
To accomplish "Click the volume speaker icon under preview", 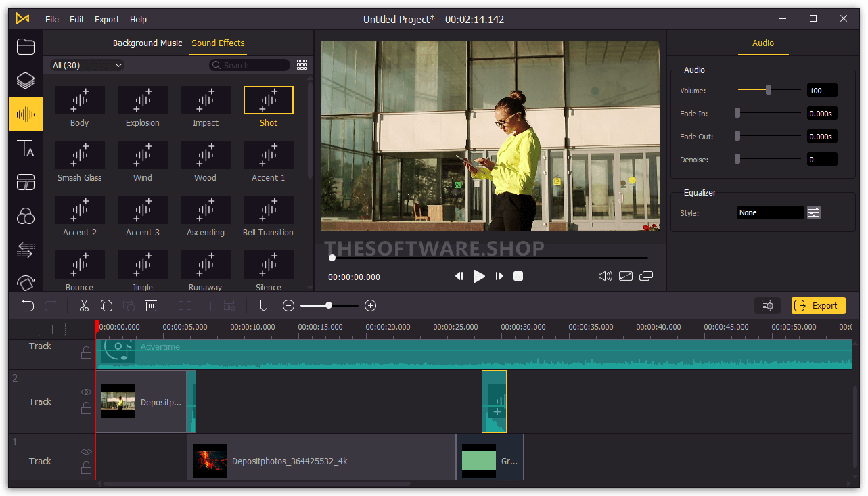I will point(606,276).
